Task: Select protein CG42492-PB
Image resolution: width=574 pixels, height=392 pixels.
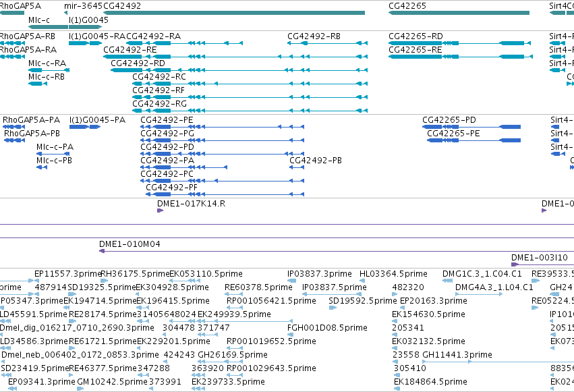Action: [x=297, y=167]
